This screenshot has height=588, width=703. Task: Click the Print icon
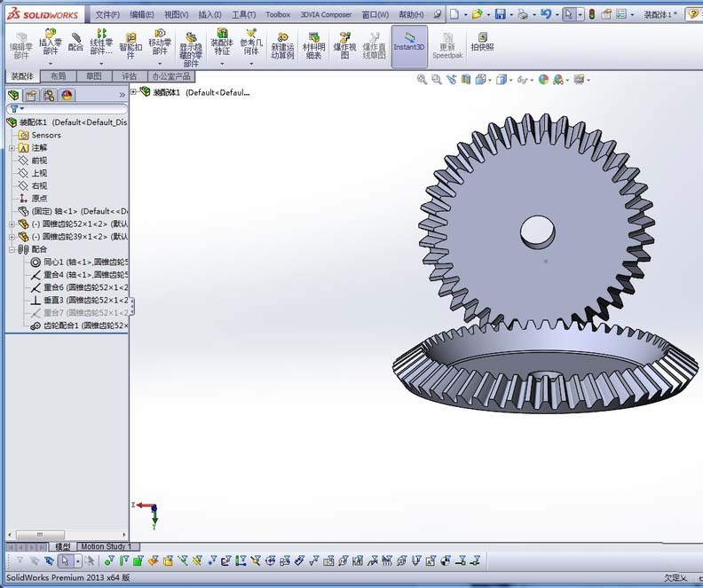tap(523, 14)
